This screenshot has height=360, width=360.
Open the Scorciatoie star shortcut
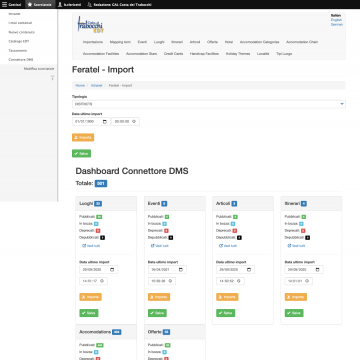(39, 4)
